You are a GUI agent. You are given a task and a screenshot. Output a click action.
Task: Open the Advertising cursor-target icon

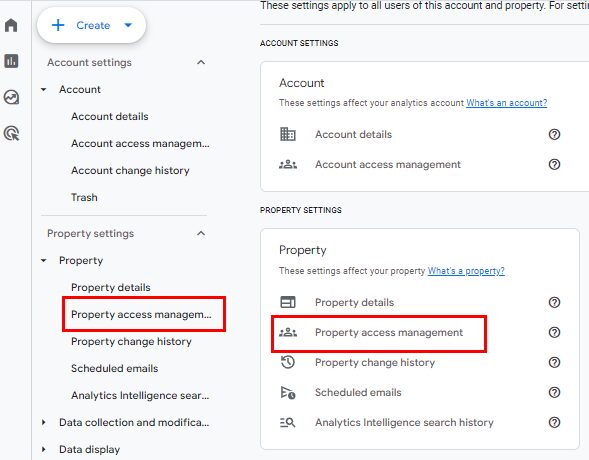point(11,133)
